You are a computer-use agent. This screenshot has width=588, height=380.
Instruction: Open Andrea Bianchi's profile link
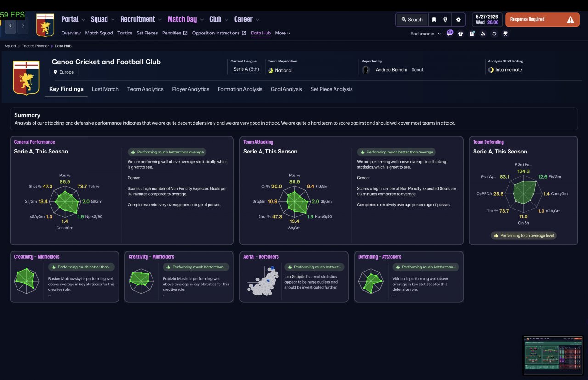[x=390, y=70]
